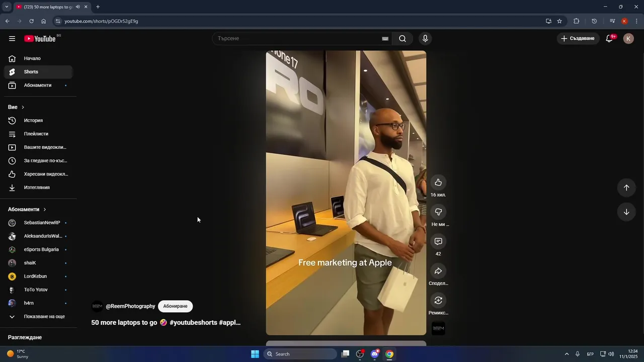The height and width of the screenshot is (362, 644).
Task: Open Discord from the taskbar
Action: (x=375, y=354)
